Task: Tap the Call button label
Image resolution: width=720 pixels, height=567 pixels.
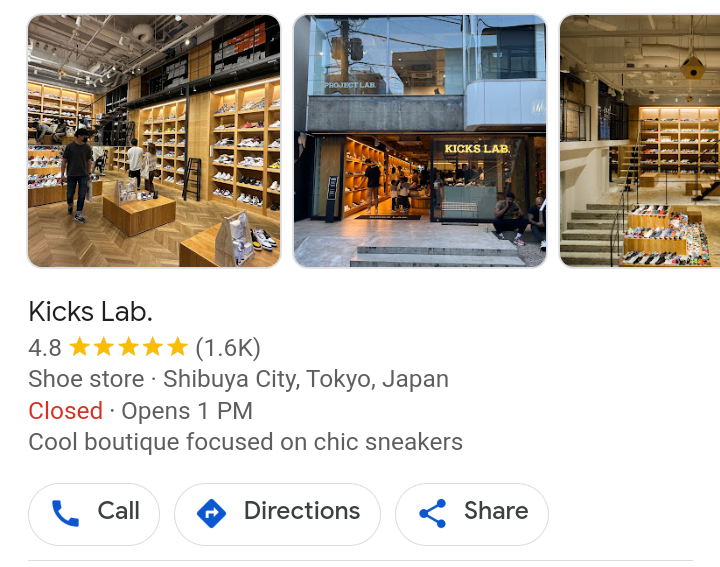Action: point(118,511)
